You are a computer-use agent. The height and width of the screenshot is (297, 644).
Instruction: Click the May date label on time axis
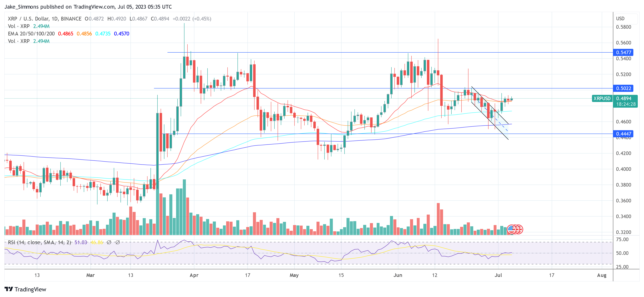[294, 275]
